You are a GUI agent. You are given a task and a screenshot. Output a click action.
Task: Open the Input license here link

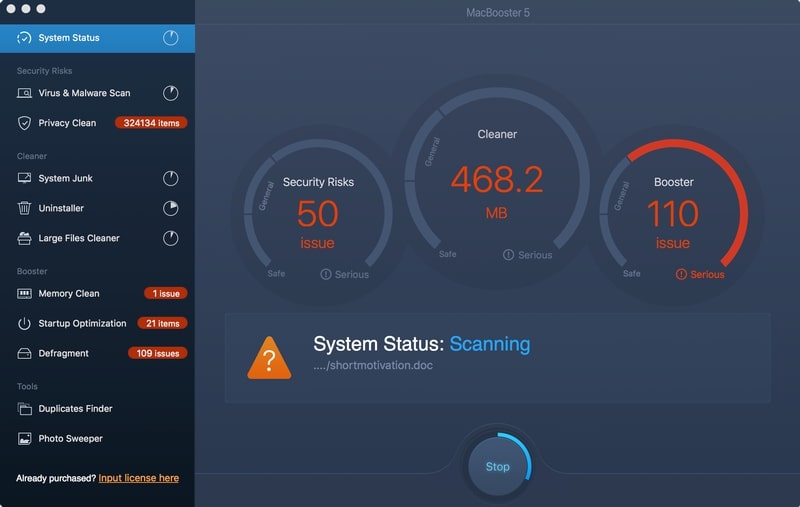coord(138,478)
